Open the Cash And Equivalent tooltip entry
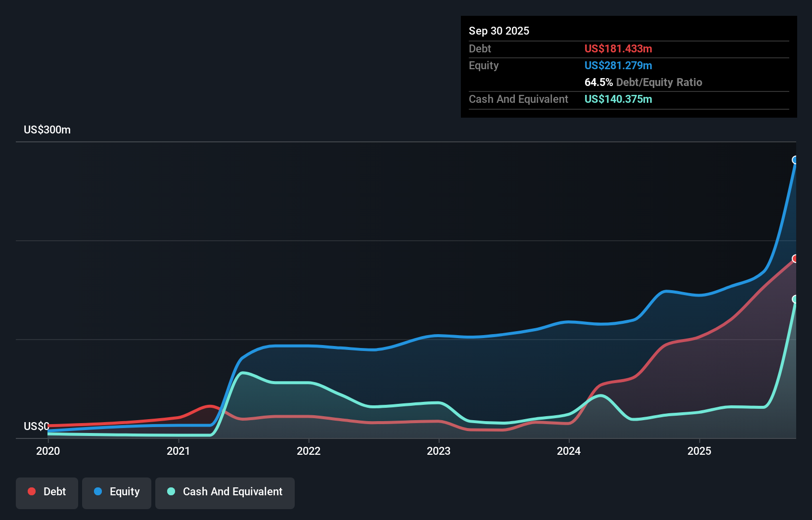812x520 pixels. pos(518,99)
